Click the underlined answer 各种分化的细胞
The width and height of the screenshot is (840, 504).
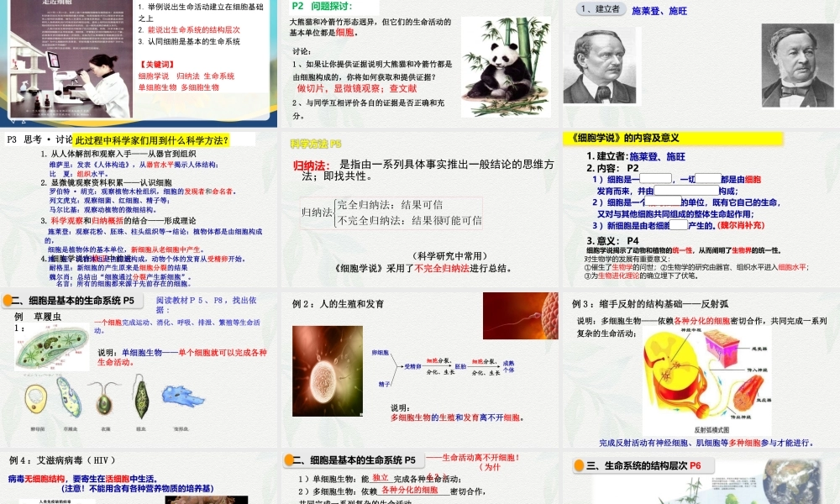tap(409, 490)
